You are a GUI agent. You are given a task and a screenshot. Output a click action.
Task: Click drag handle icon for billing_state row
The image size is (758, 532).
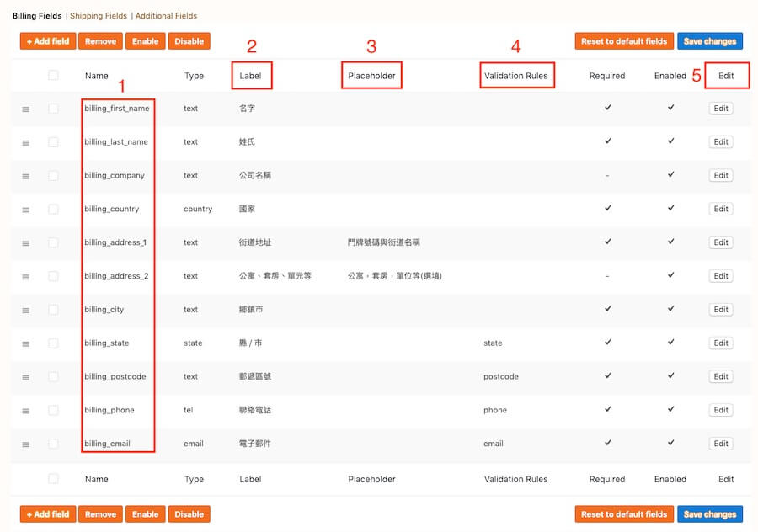pos(25,343)
